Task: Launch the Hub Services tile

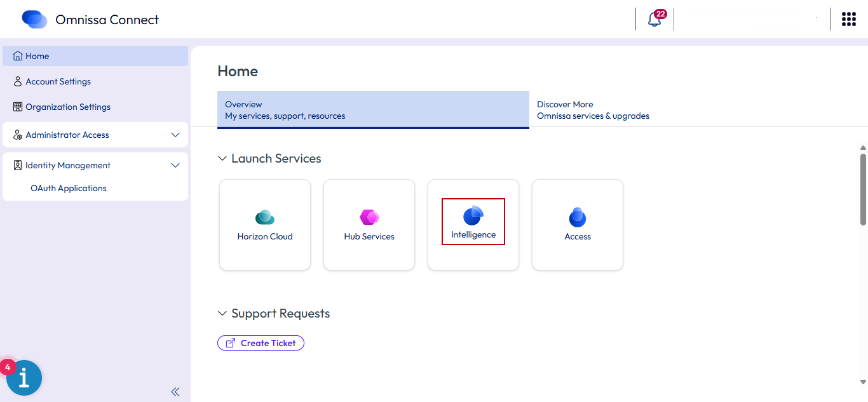Action: click(369, 225)
